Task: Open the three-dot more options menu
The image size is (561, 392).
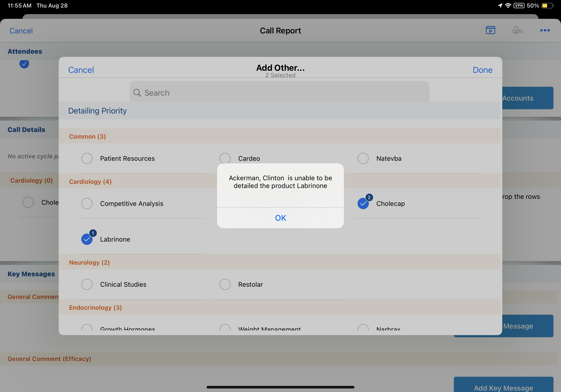Action: point(545,30)
